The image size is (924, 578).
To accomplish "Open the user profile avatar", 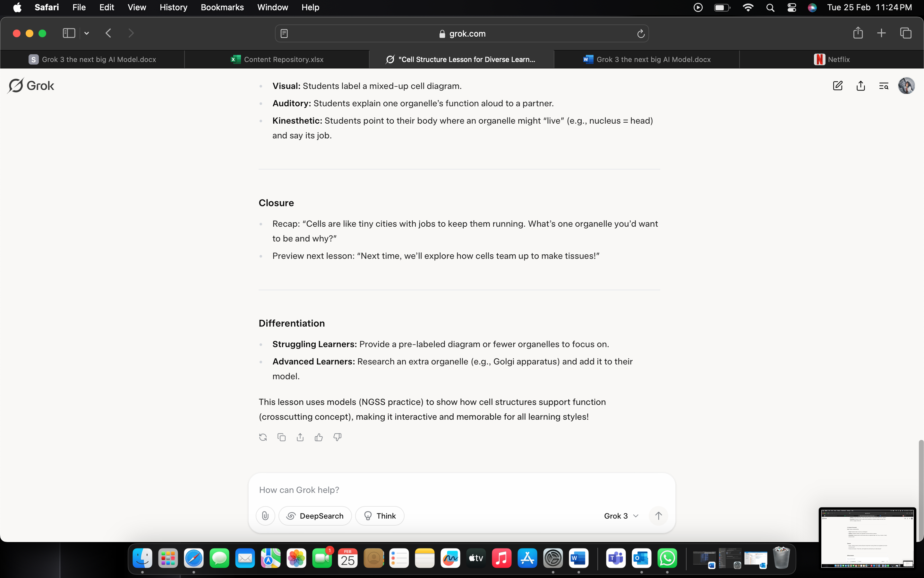I will (906, 86).
